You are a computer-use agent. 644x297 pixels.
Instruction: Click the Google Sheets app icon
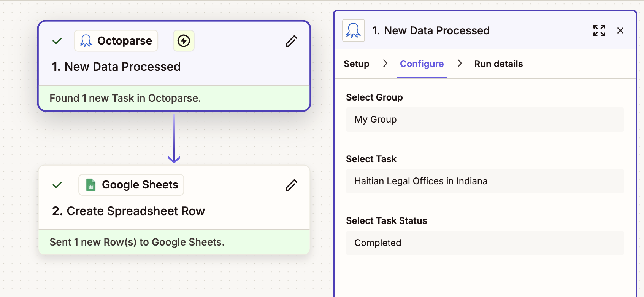[x=91, y=185]
